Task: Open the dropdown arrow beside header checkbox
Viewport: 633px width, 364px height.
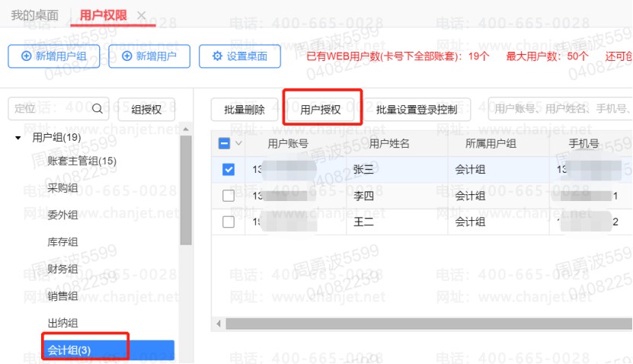Action: [x=238, y=143]
